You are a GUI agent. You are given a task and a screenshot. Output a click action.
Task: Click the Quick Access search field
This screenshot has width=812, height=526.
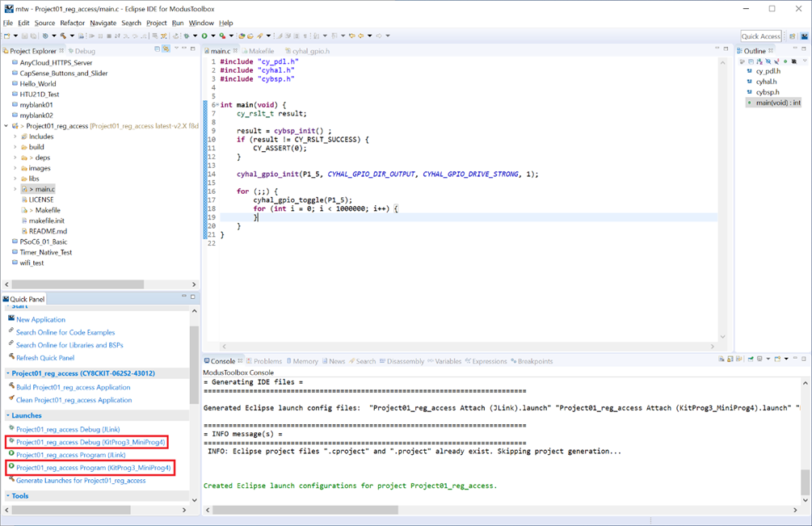760,36
